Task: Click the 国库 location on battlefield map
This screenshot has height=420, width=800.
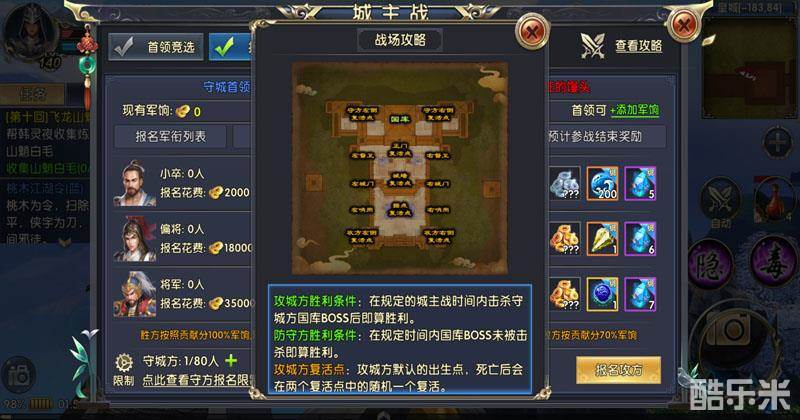Action: [399, 119]
